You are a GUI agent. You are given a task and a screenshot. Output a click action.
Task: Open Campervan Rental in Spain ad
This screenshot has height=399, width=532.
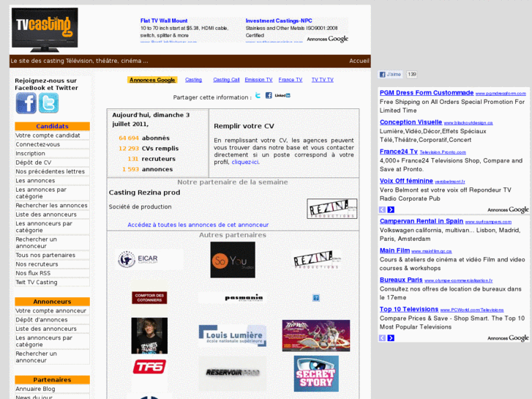click(x=422, y=221)
